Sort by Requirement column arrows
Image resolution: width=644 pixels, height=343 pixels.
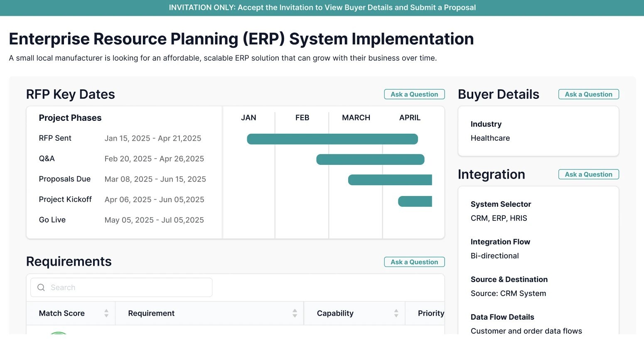click(x=295, y=313)
